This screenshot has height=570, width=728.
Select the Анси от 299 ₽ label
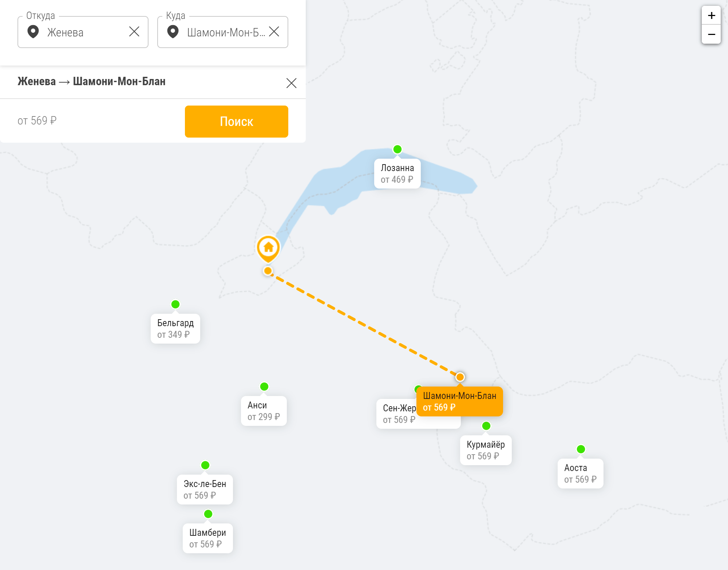[x=264, y=411]
